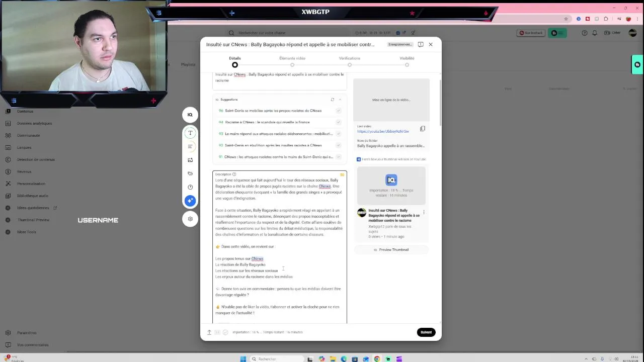The image size is (644, 362).
Task: Click the red feedback button in Studio header
Action: [x=531, y=33]
